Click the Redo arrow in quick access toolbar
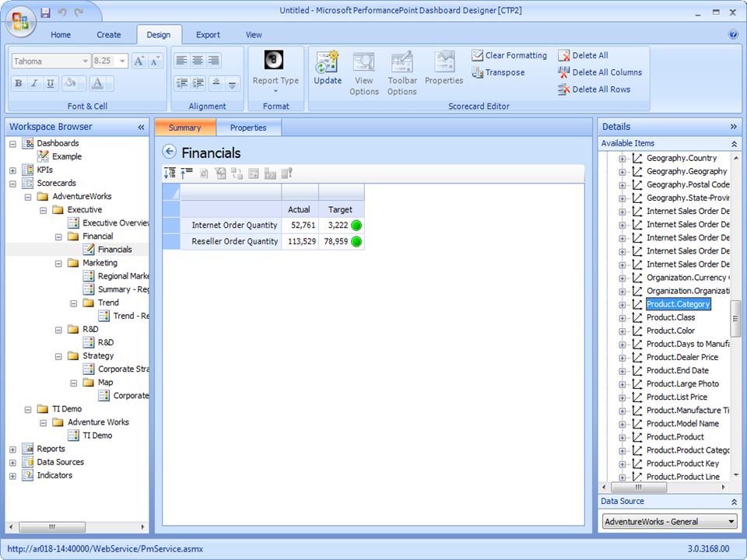747x560 pixels. coord(79,13)
